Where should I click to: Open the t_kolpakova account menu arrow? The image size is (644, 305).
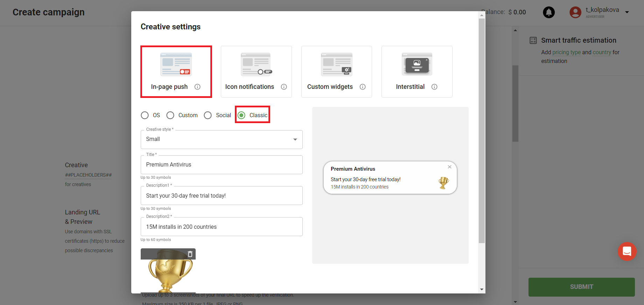click(x=627, y=12)
